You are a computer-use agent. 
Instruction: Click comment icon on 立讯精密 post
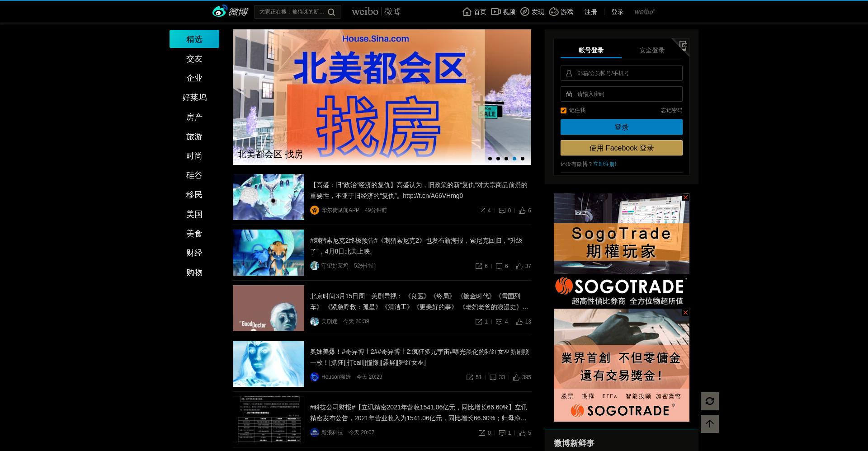coord(502,433)
